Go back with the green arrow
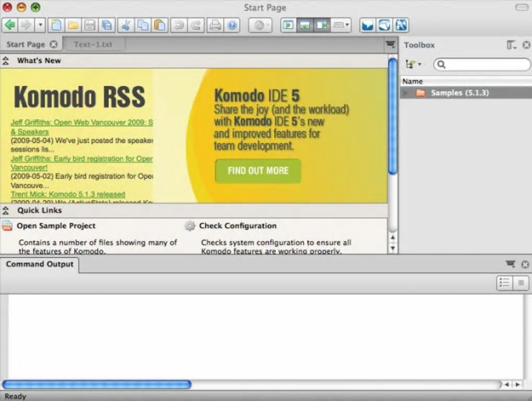The width and height of the screenshot is (532, 401). pyautogui.click(x=10, y=25)
